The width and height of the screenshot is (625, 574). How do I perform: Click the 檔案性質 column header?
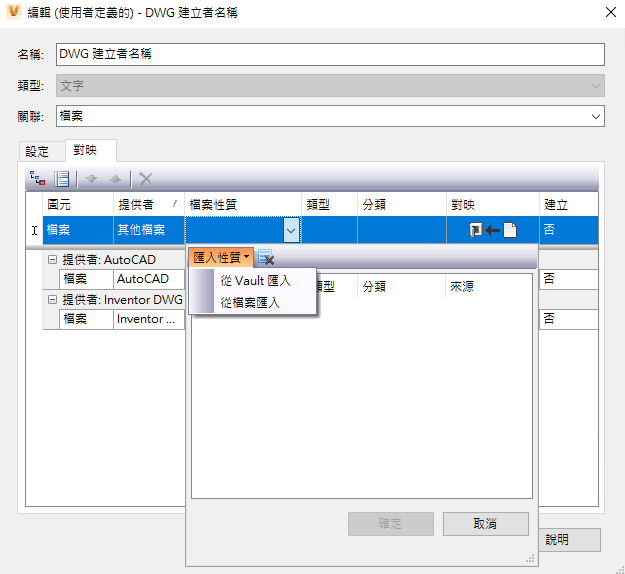pyautogui.click(x=243, y=204)
